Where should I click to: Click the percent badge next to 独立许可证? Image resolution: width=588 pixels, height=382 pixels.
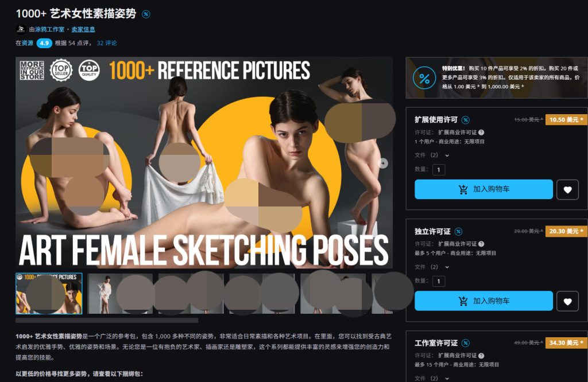(458, 232)
